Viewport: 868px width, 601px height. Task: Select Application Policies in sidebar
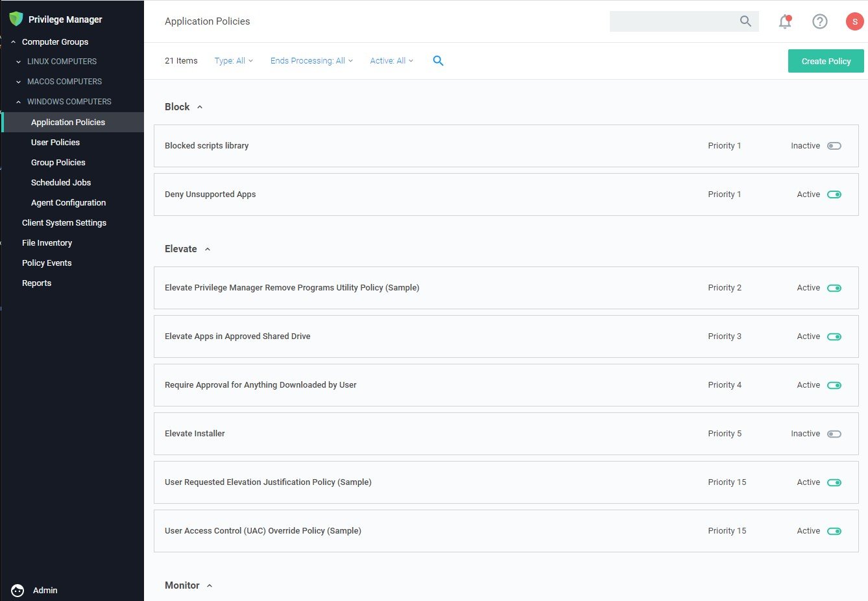tap(73, 122)
